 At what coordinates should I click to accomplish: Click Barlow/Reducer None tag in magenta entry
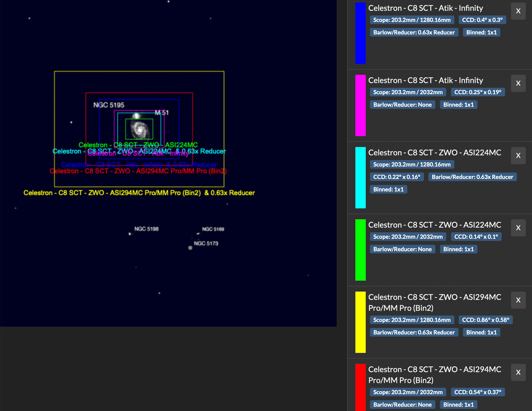[x=402, y=105]
